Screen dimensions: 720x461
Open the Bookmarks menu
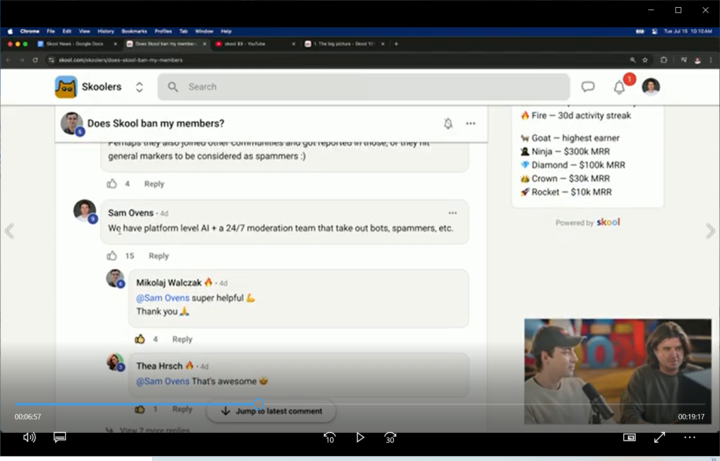coord(134,31)
